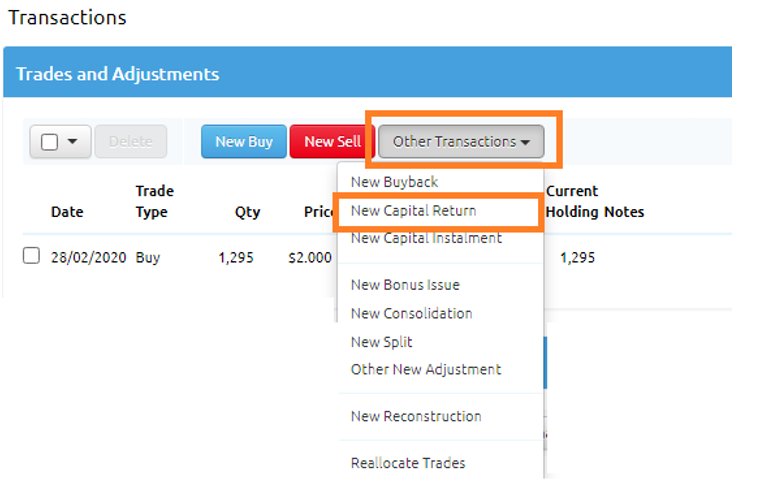Image resolution: width=769 pixels, height=495 pixels.
Task: Click the New Sell button
Action: click(332, 142)
